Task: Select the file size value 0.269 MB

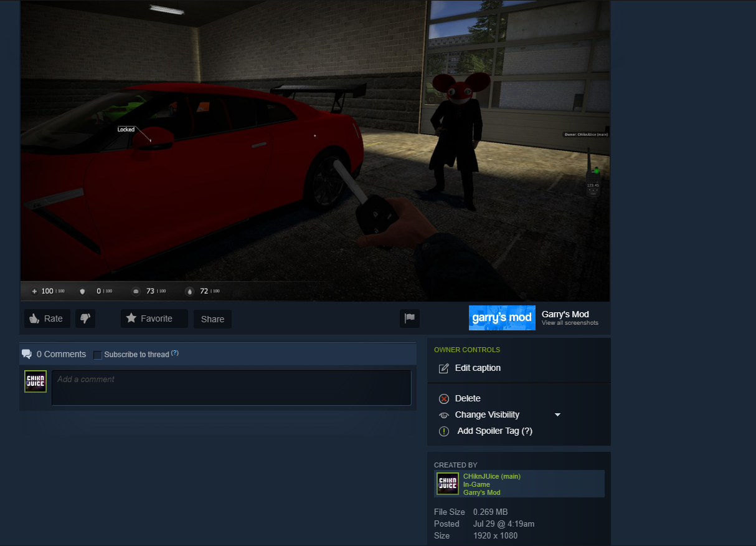Action: click(x=491, y=512)
